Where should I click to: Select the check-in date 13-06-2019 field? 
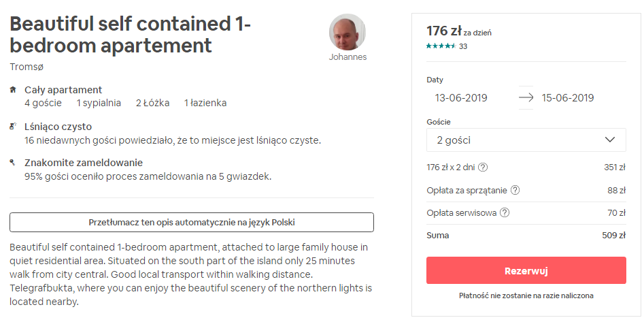[x=461, y=98]
